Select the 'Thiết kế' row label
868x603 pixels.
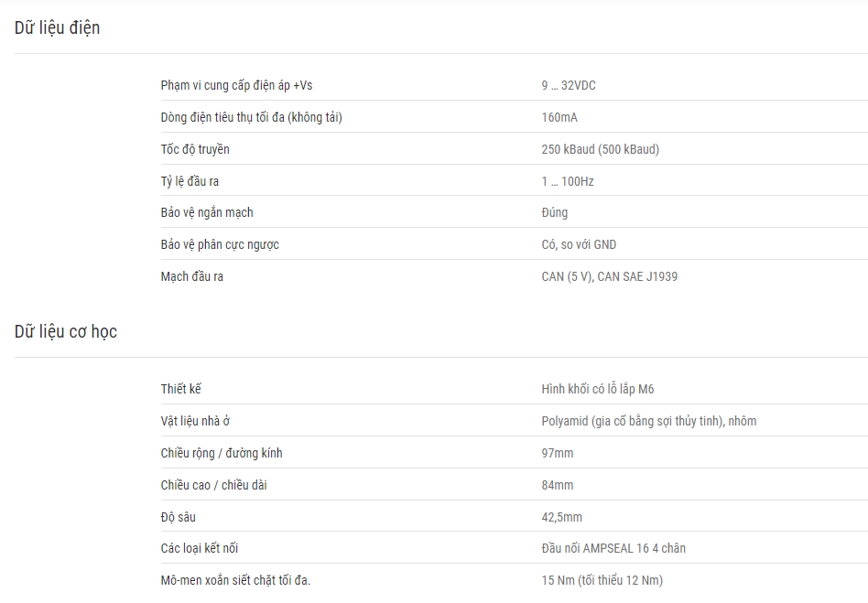click(x=180, y=389)
